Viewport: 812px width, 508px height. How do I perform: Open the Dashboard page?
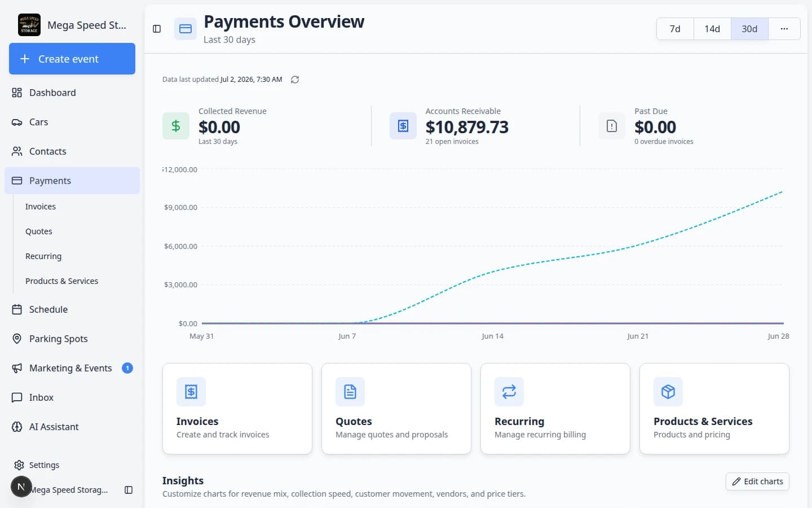72,93
